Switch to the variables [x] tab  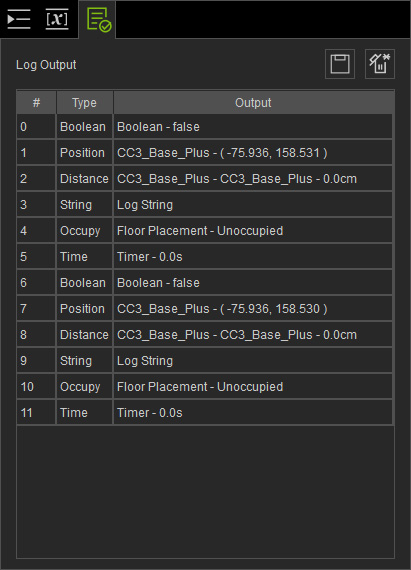[x=57, y=19]
